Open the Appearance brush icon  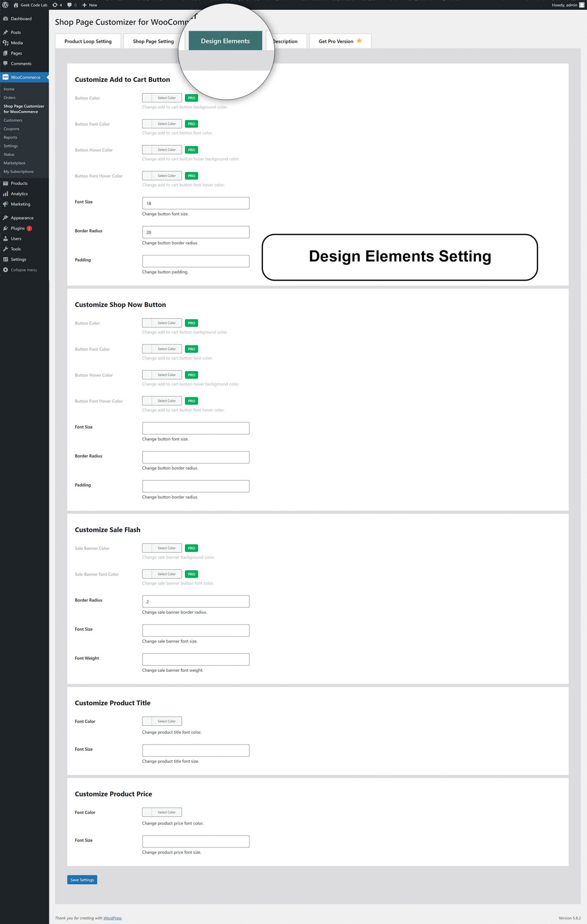5,218
